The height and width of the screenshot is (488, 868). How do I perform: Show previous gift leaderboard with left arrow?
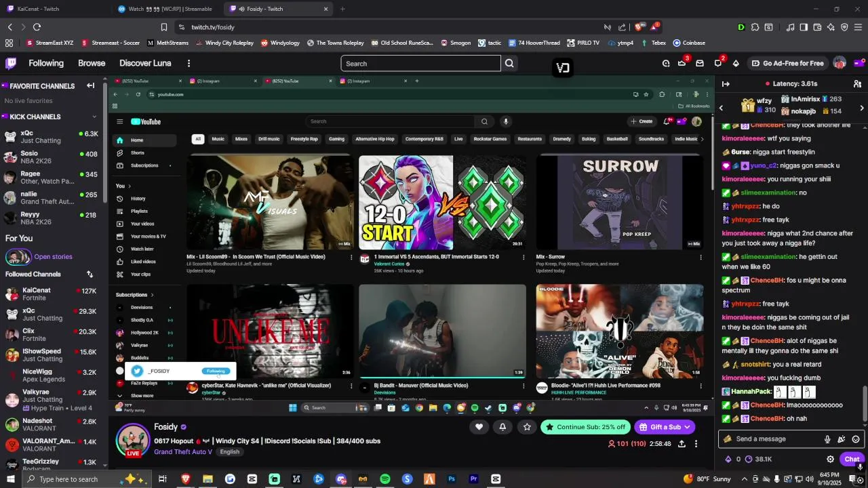pos(721,108)
